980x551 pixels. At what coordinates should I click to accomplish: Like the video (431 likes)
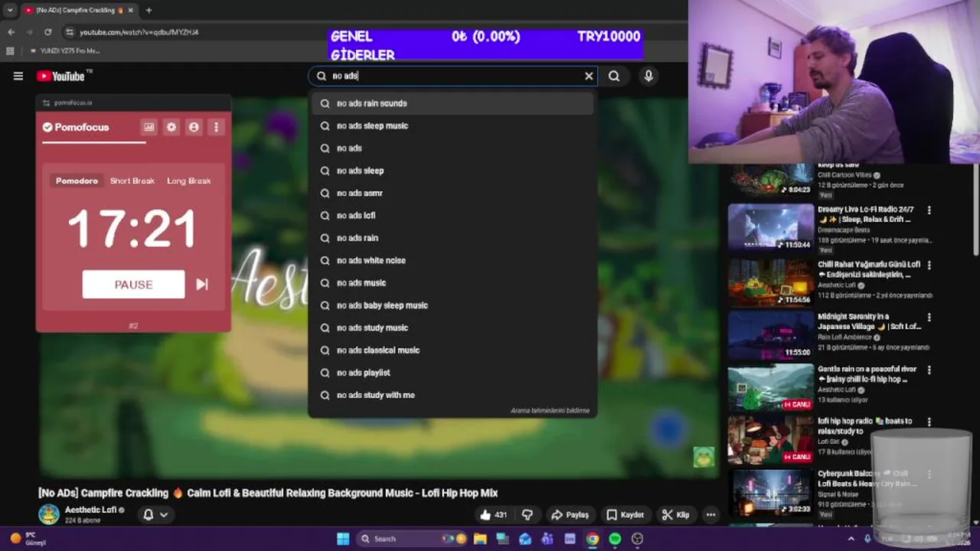pyautogui.click(x=493, y=515)
